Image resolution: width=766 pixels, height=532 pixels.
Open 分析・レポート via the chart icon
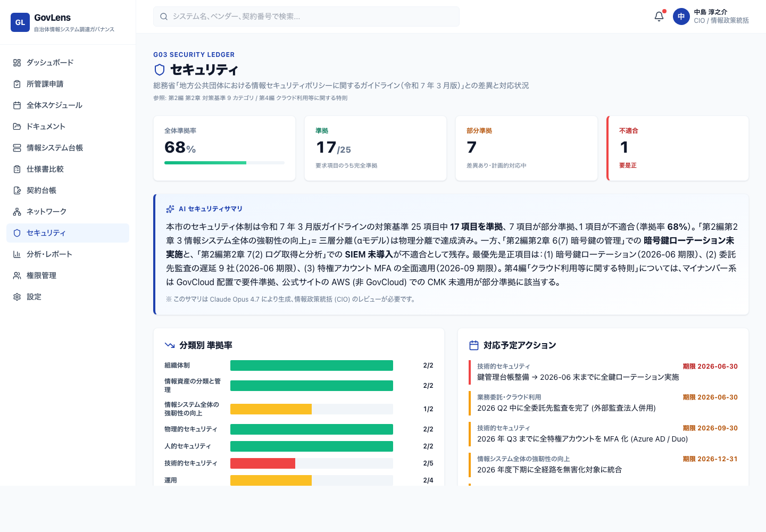click(16, 254)
